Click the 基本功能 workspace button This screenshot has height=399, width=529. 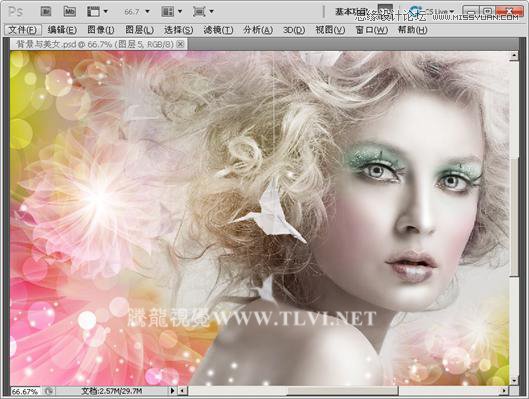tap(351, 12)
